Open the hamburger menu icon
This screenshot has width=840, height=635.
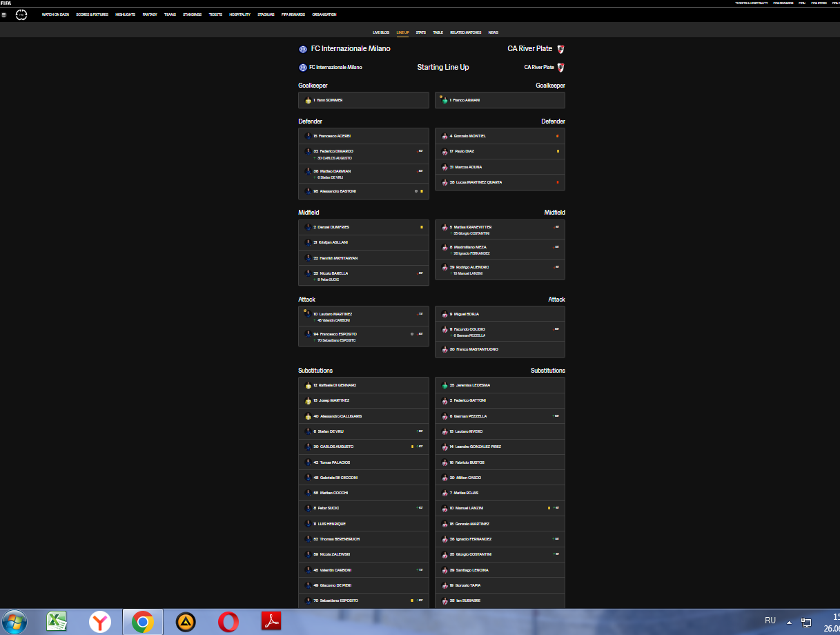(x=3, y=14)
